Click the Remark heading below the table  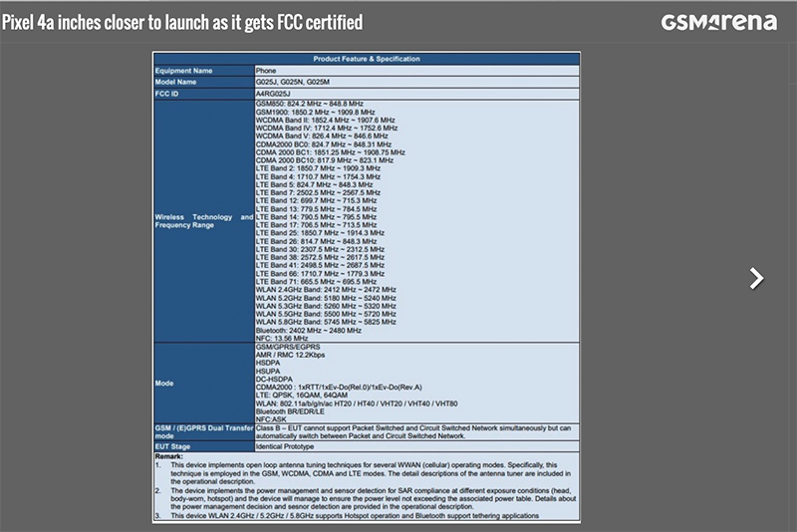[168, 457]
